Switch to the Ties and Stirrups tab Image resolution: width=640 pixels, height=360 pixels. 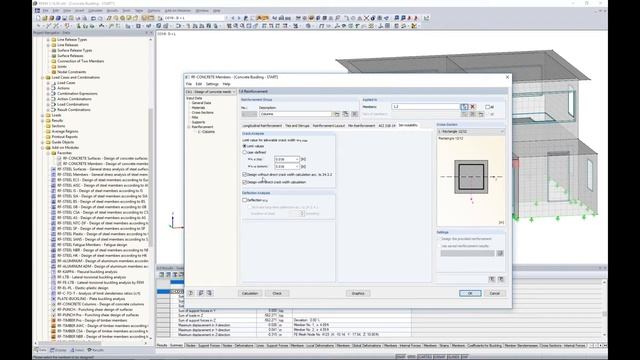click(297, 126)
